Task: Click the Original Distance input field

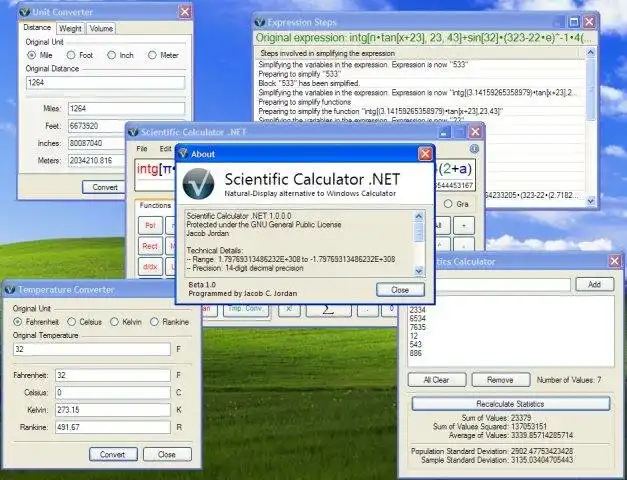Action: tap(106, 83)
